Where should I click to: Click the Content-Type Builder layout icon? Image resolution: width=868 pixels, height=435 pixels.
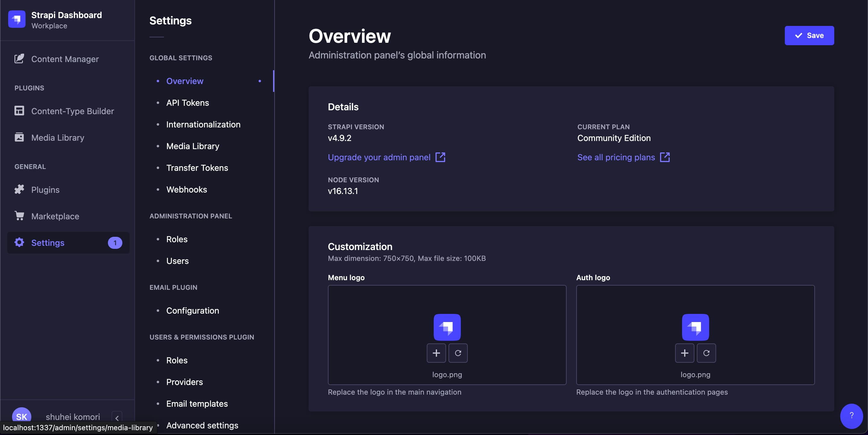(x=19, y=111)
